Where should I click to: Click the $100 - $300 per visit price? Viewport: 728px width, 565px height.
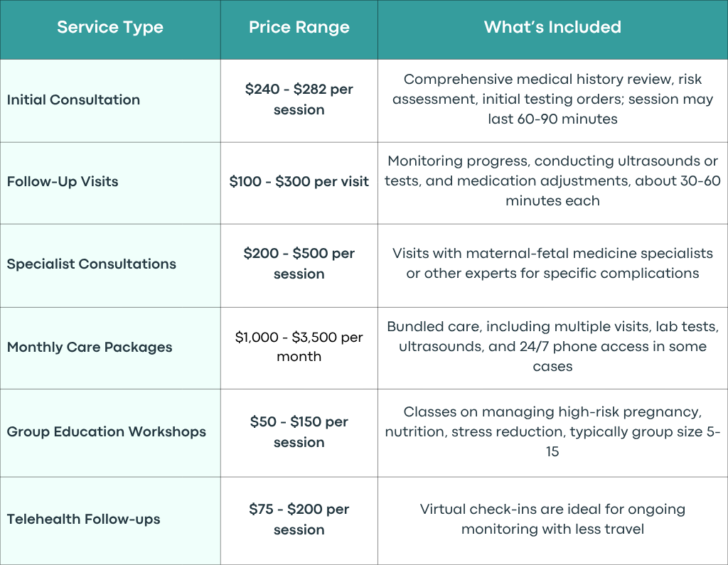click(299, 181)
